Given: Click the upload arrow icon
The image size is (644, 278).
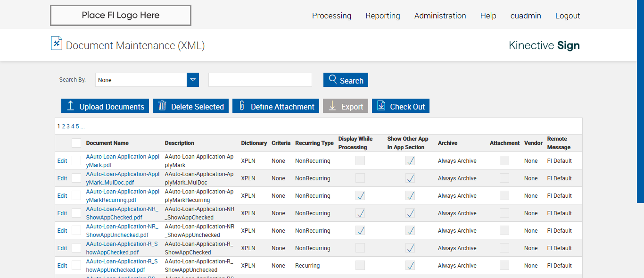Looking at the screenshot, I should (70, 106).
